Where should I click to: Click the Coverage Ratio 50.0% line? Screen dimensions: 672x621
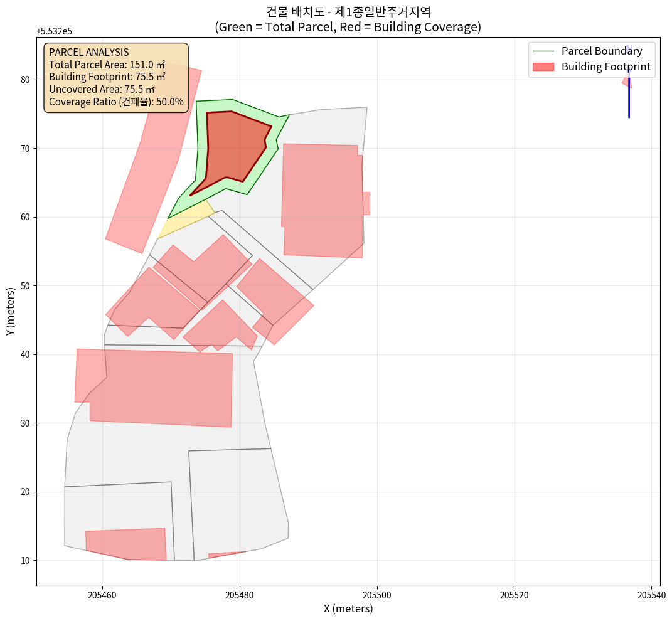click(x=116, y=102)
